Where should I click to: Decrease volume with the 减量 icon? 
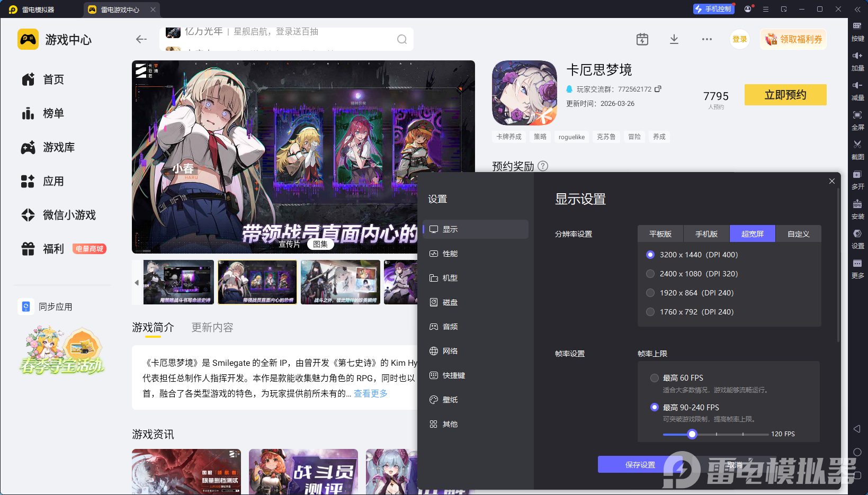pos(857,85)
